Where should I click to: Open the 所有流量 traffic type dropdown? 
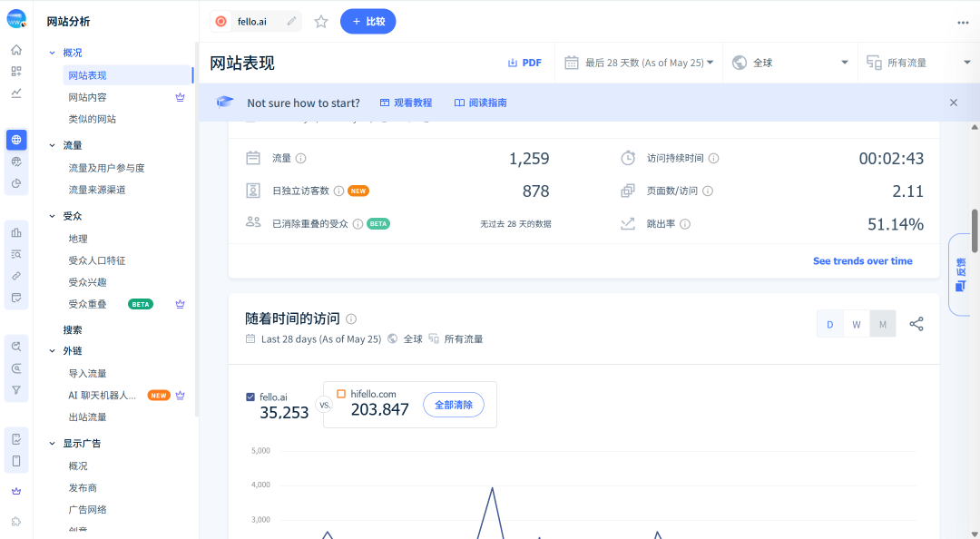point(918,63)
